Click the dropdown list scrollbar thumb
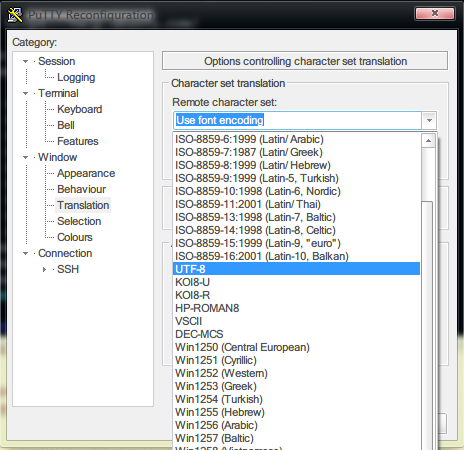This screenshot has height=450, width=467. pos(427,325)
